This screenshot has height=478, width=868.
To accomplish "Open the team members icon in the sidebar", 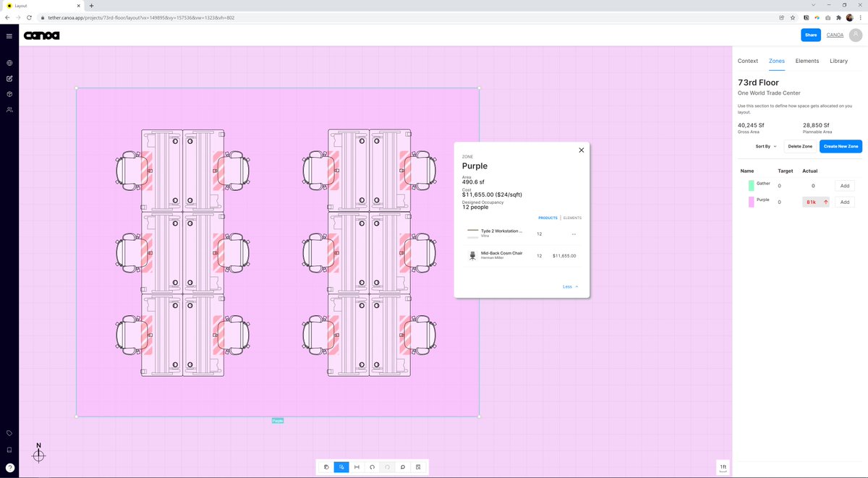I will [x=9, y=109].
